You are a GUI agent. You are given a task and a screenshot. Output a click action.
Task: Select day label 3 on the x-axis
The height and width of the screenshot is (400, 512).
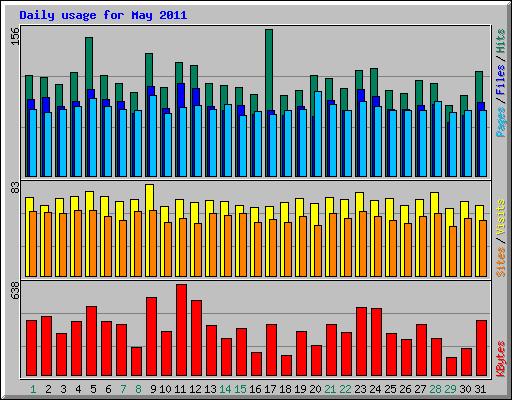pyautogui.click(x=63, y=389)
